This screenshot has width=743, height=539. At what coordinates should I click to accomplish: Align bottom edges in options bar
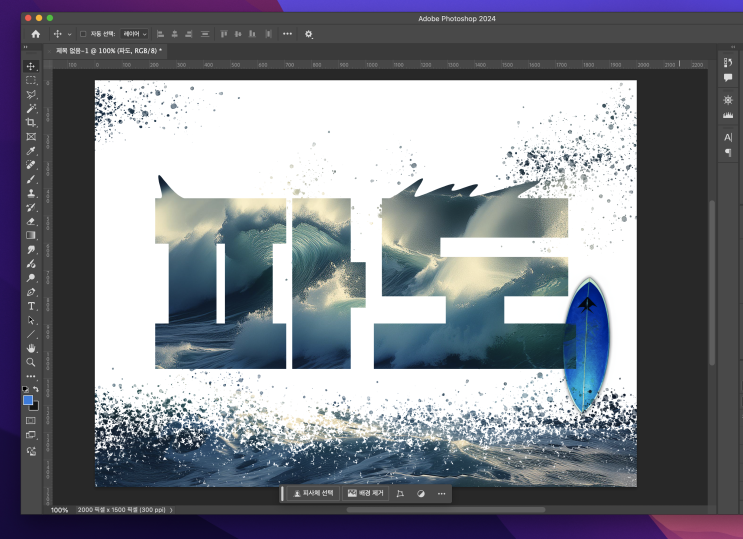(x=252, y=34)
